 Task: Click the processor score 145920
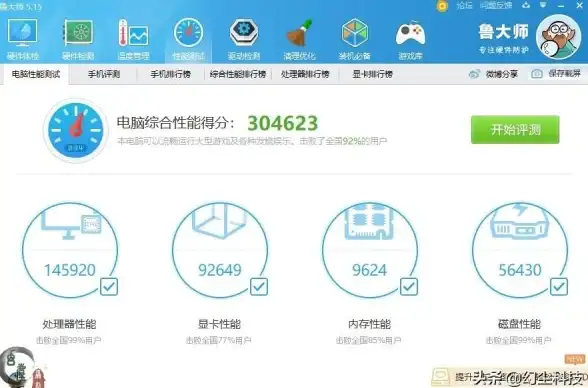(70, 270)
